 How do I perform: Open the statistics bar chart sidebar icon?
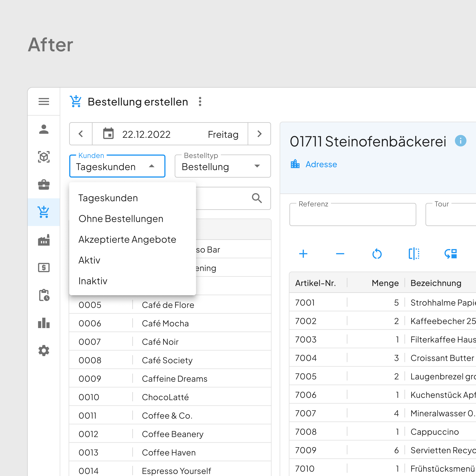[44, 323]
